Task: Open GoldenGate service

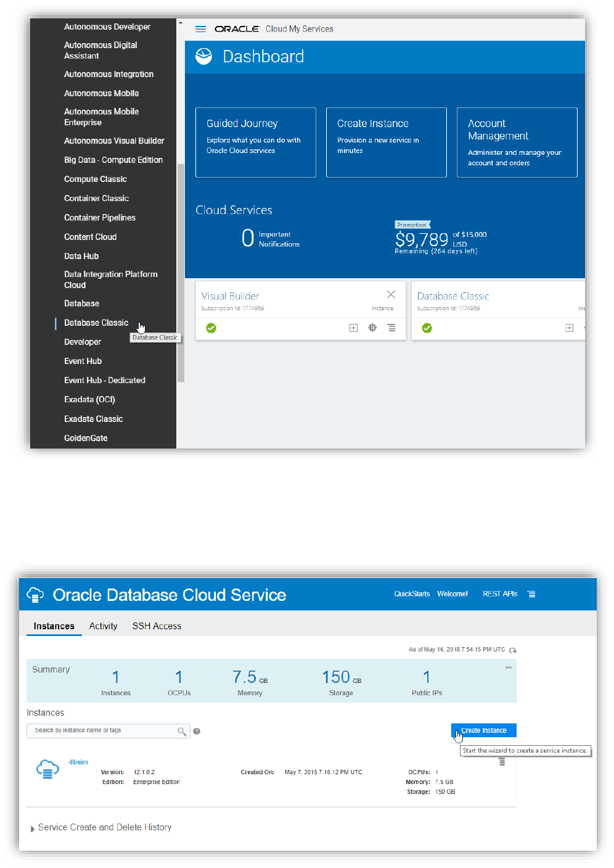Action: click(86, 438)
